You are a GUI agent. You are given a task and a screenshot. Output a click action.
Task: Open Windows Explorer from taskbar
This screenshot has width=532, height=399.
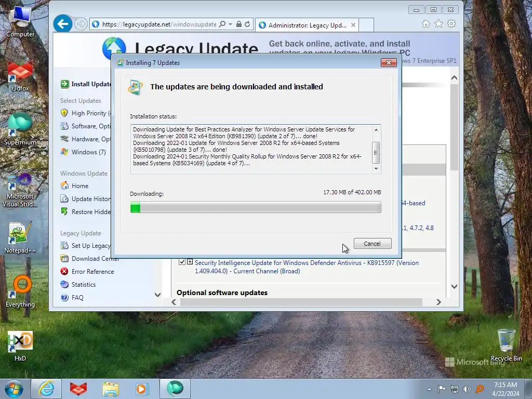pos(111,389)
